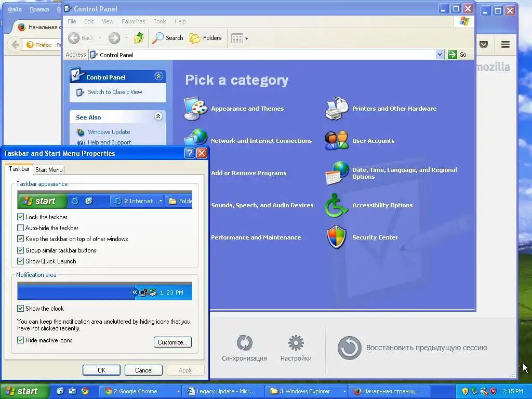Toggle Group similar taskbar buttons

click(20, 250)
